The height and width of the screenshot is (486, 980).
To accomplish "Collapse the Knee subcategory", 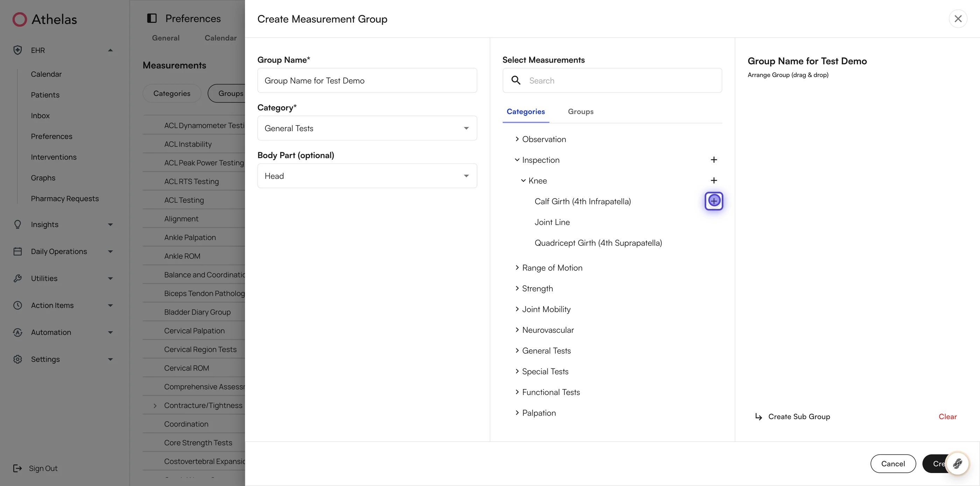I will pyautogui.click(x=524, y=181).
